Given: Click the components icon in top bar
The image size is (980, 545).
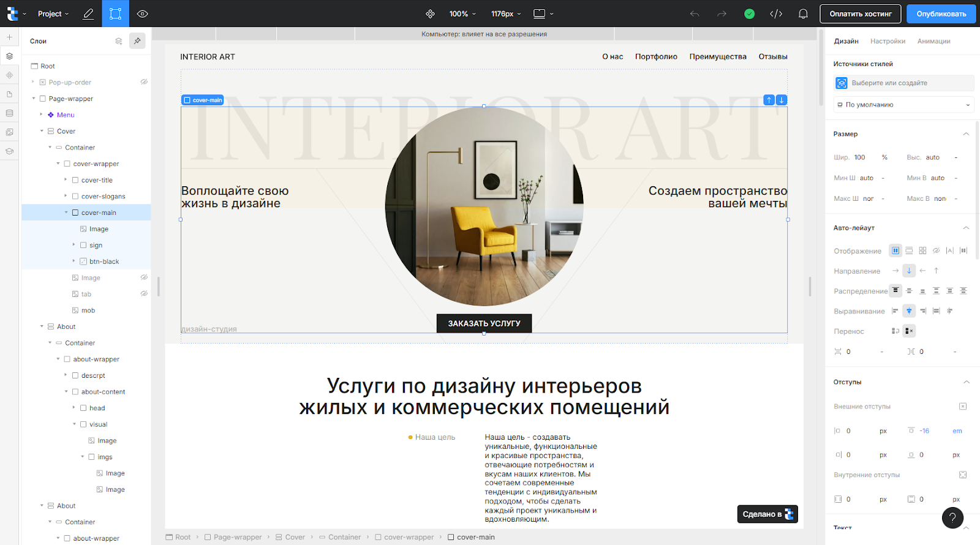Looking at the screenshot, I should tap(430, 13).
